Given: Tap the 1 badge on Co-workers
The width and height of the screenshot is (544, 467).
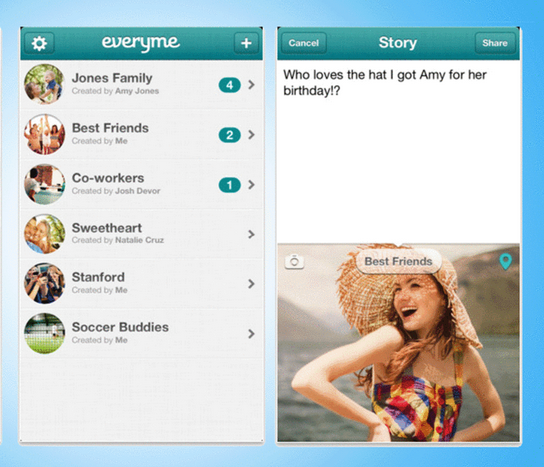Looking at the screenshot, I should [229, 185].
